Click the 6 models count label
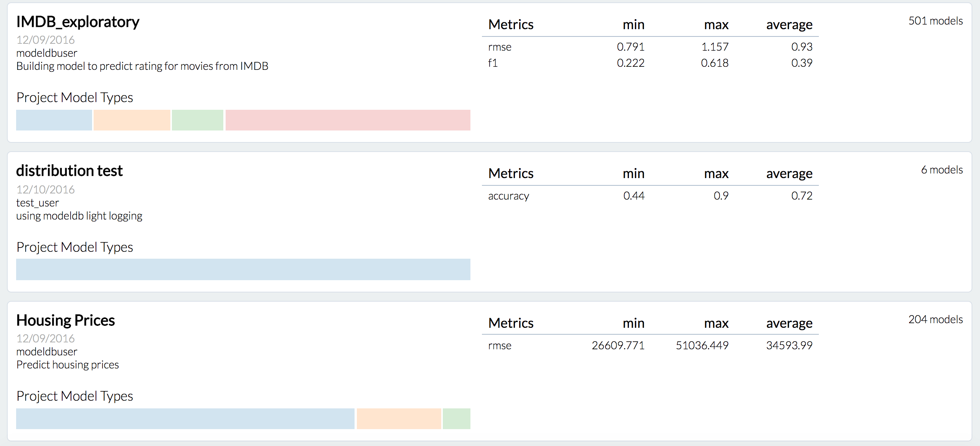This screenshot has width=980, height=446. tap(942, 170)
